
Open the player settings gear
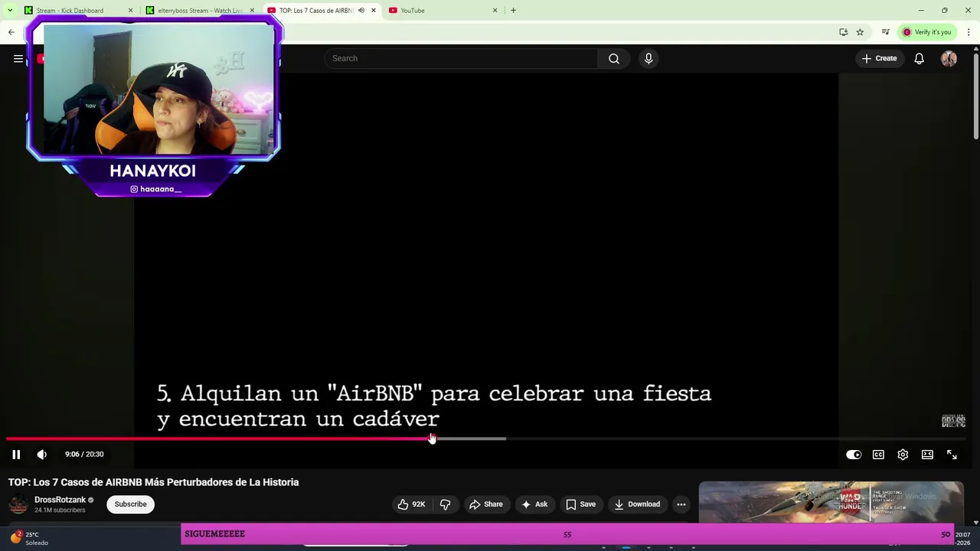pos(903,455)
